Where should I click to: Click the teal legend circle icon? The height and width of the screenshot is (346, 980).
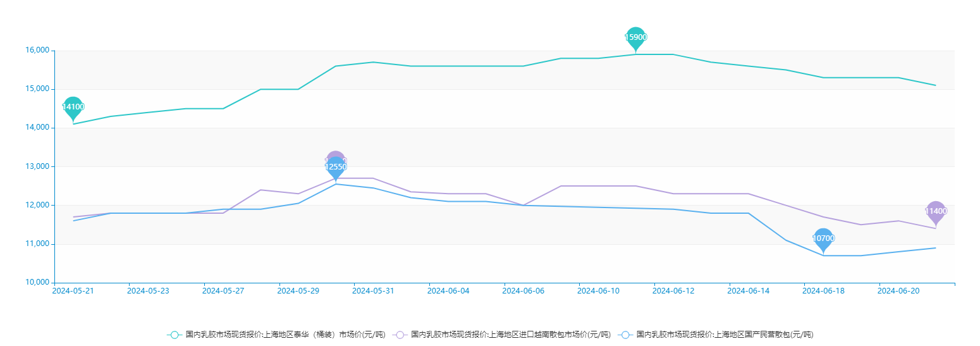click(x=175, y=335)
